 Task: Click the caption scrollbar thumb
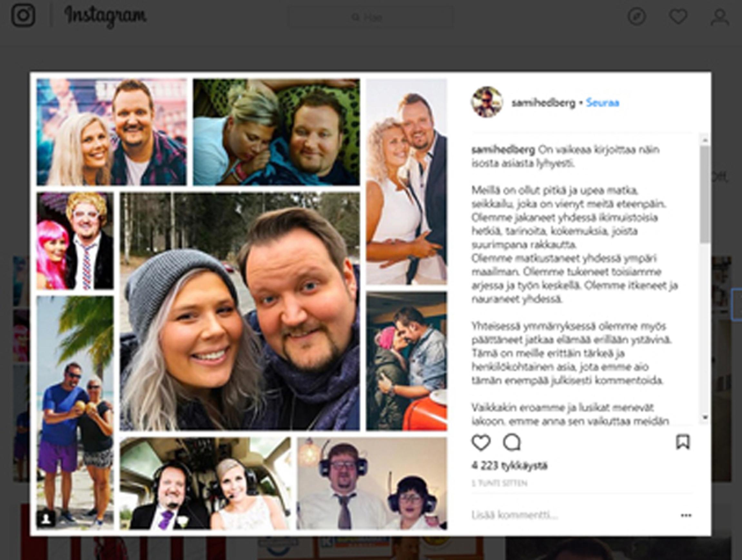705,194
